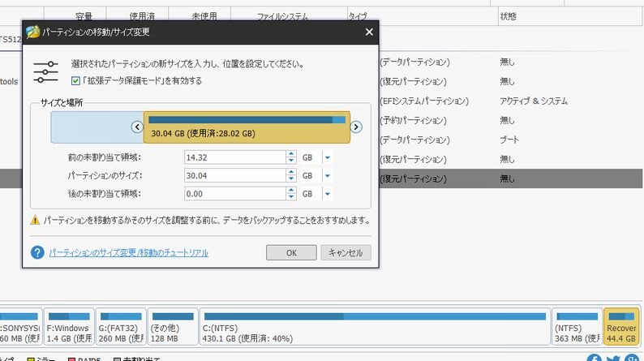Screen dimensions: 644x361
Task: Open the パーティションのサイズ変更/移動のチュートリアル link
Action: (128, 253)
